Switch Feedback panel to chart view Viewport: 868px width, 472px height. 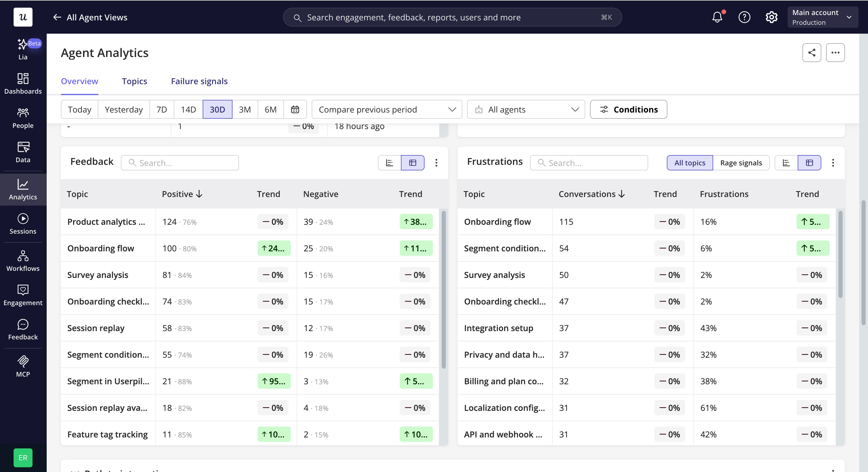tap(389, 163)
